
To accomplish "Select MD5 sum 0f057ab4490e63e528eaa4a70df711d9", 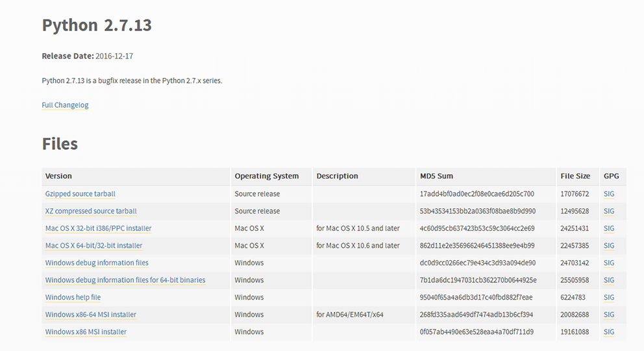I will (477, 332).
